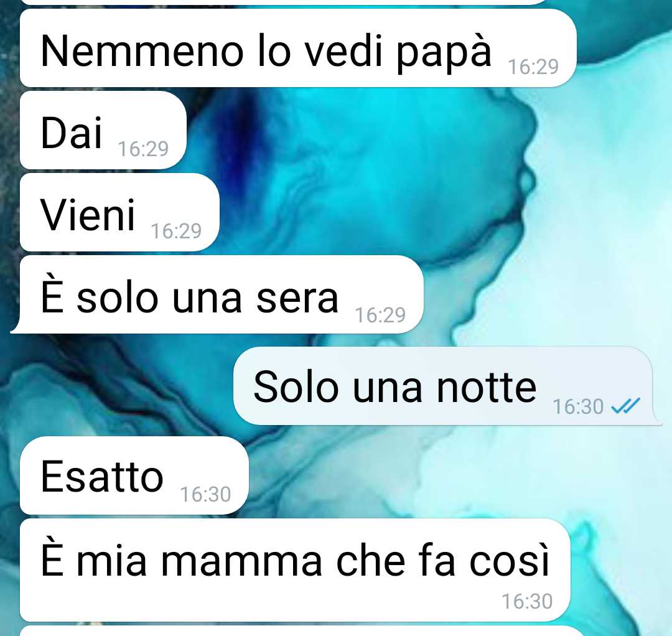Tap the word 'mamma' in the last message

pyautogui.click(x=241, y=561)
